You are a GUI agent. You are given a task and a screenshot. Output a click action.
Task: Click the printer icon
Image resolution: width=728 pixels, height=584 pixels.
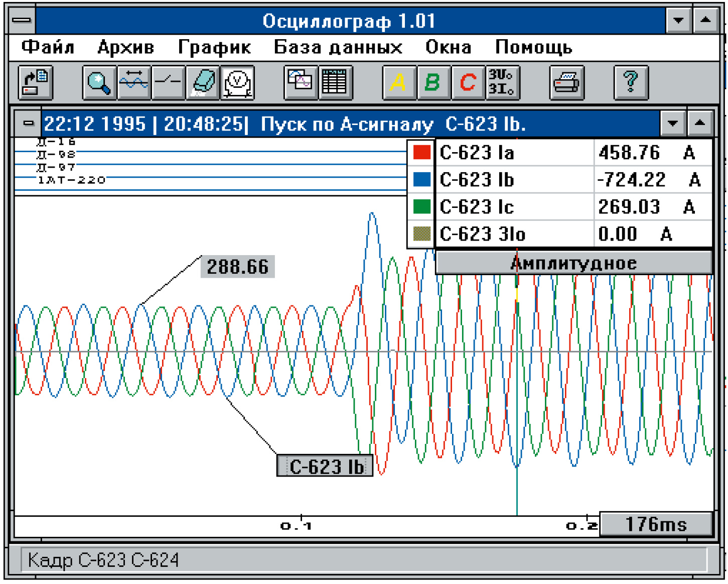click(x=566, y=82)
